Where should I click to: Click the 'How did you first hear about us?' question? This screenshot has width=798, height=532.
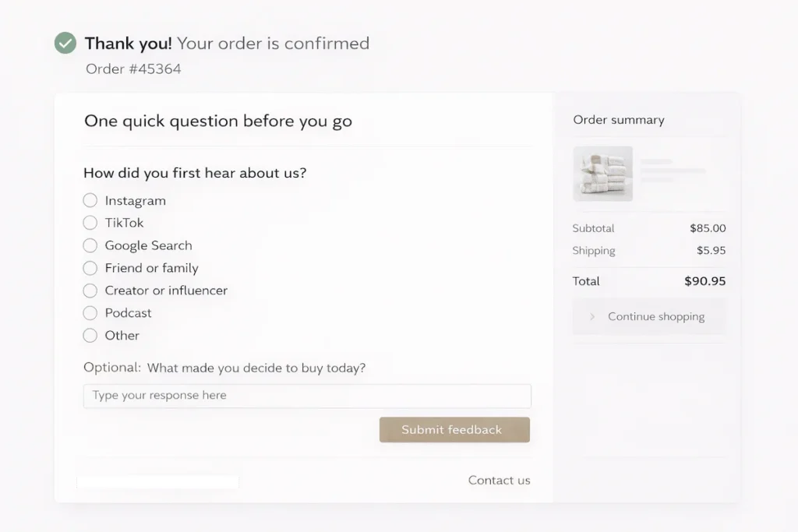click(x=195, y=173)
